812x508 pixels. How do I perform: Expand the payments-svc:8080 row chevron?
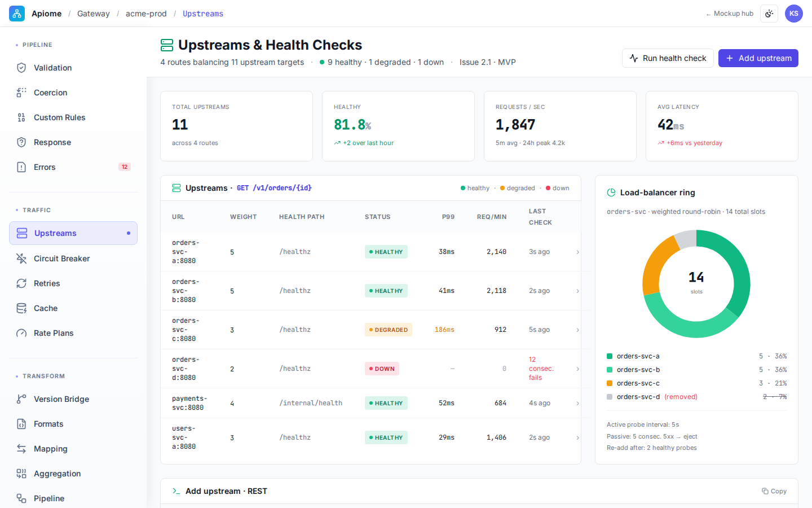tap(577, 403)
